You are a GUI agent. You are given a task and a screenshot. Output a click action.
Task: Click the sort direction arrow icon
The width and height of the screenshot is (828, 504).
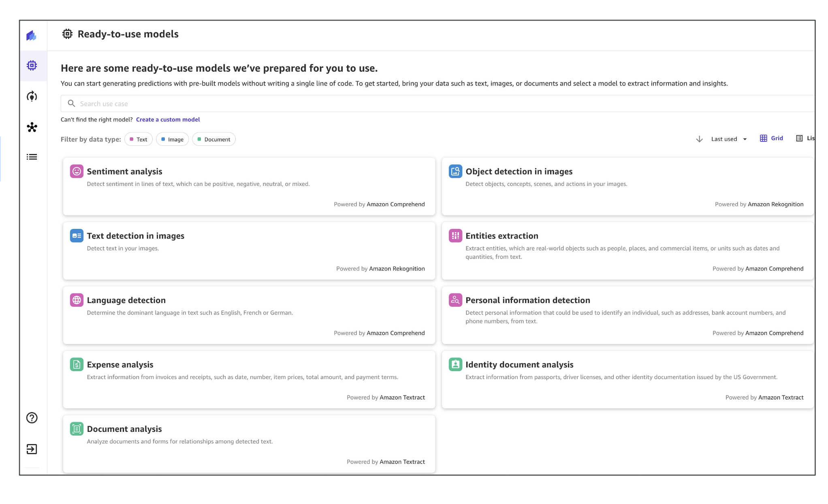click(x=699, y=139)
